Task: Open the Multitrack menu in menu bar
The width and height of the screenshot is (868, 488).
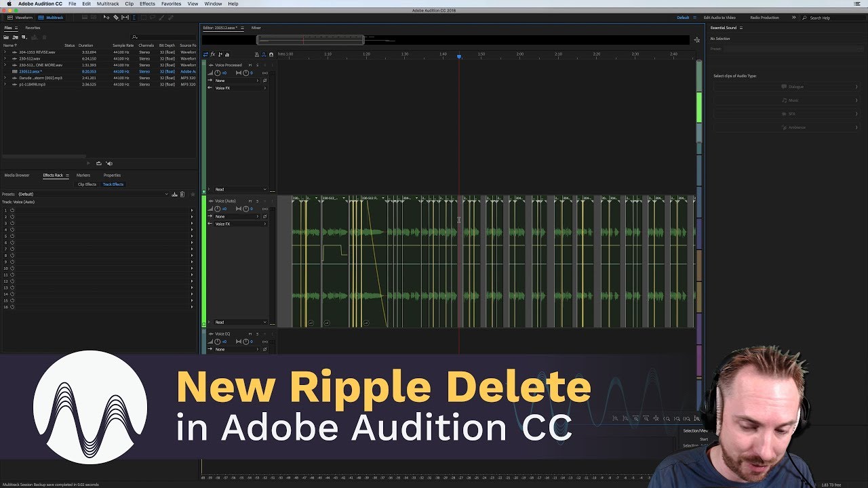Action: 108,3
